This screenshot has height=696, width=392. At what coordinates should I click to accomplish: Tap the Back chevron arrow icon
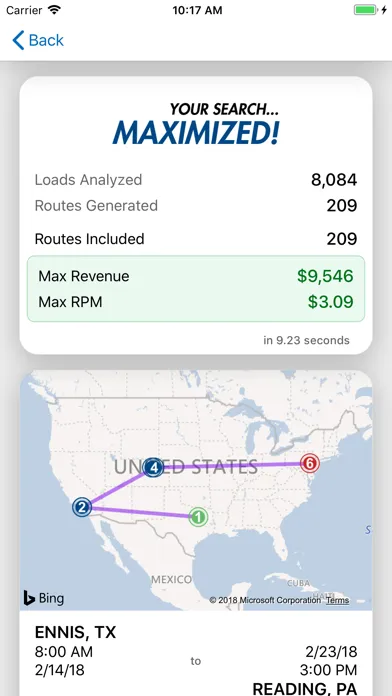point(18,40)
